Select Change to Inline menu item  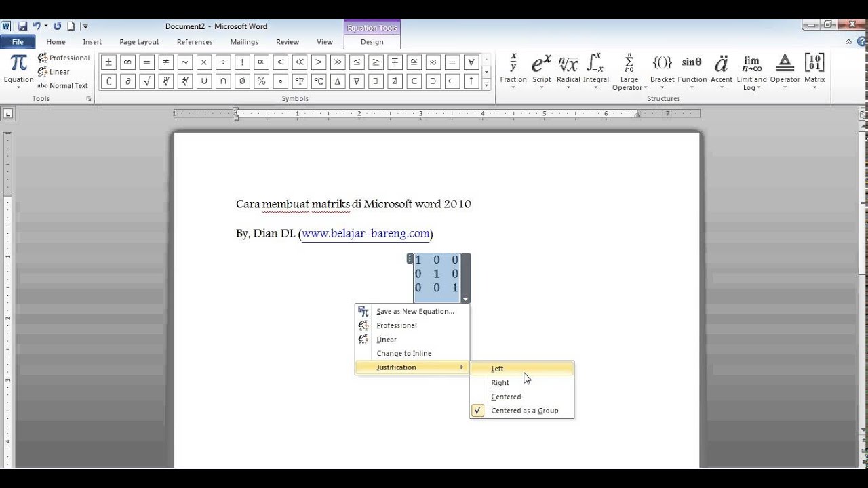[412, 353]
